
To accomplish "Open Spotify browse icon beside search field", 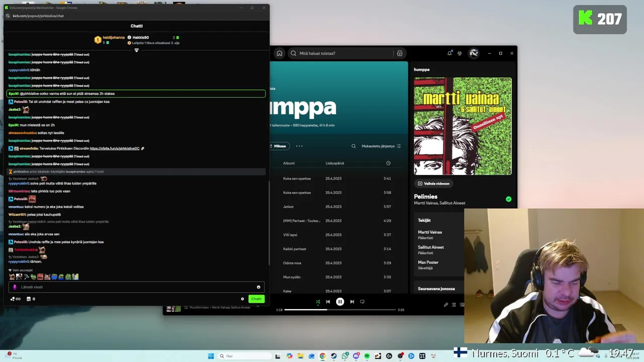I will (x=399, y=53).
